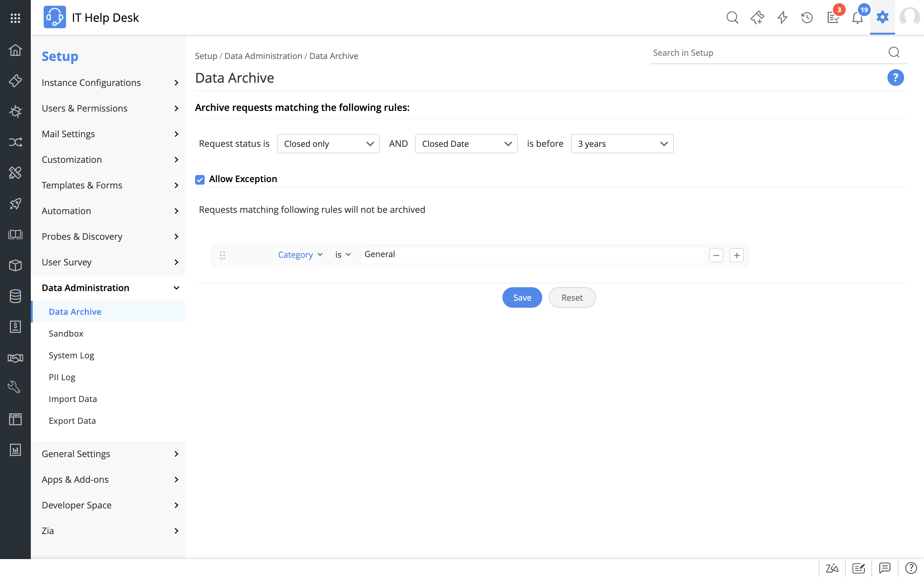
Task: Click the Reset button
Action: [572, 298]
